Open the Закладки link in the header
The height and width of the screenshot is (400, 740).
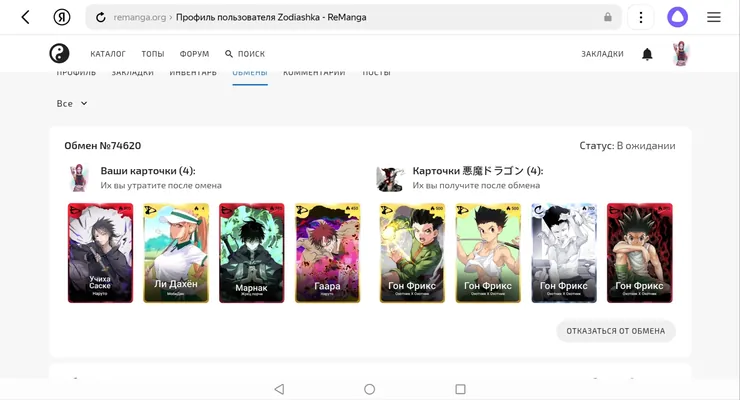point(602,54)
